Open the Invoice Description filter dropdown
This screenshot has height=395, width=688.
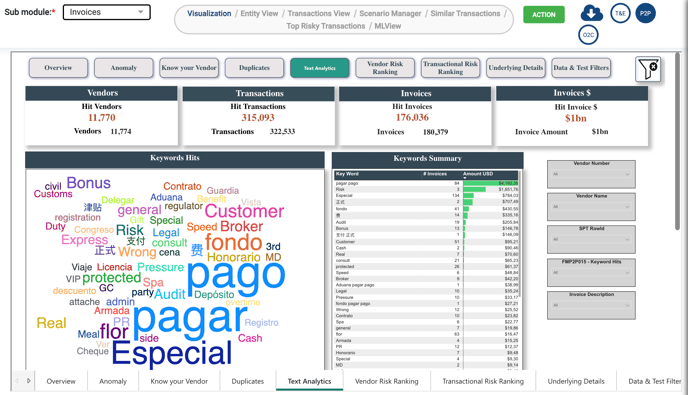pos(591,305)
